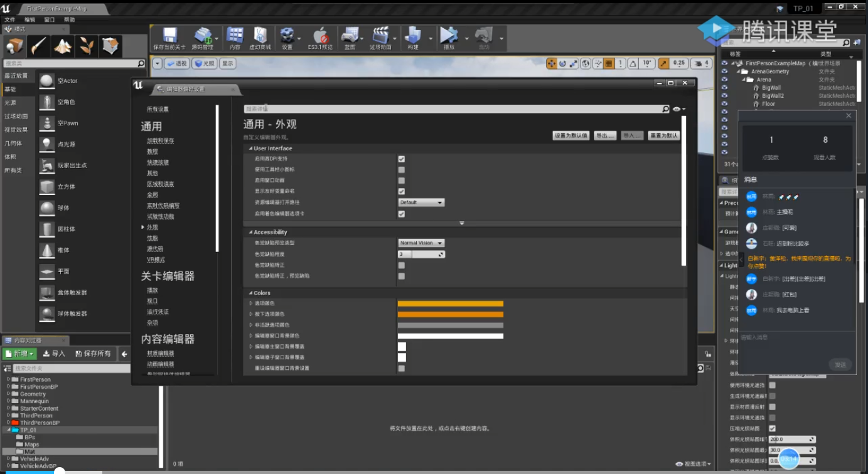The width and height of the screenshot is (868, 474).
Task: Open the 文件 menu
Action: pyautogui.click(x=9, y=19)
